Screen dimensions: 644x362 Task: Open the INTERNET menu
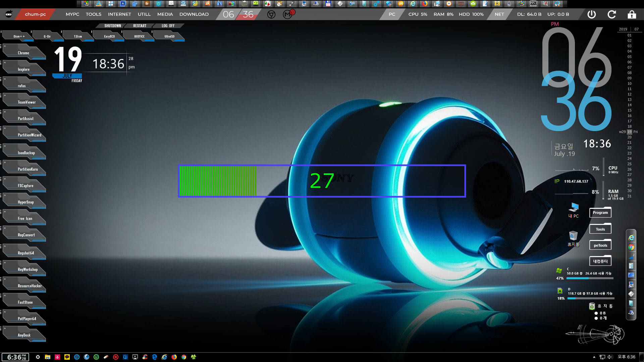tap(119, 14)
